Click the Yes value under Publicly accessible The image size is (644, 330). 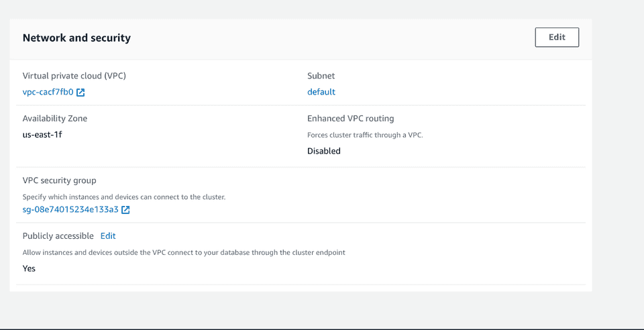point(29,269)
